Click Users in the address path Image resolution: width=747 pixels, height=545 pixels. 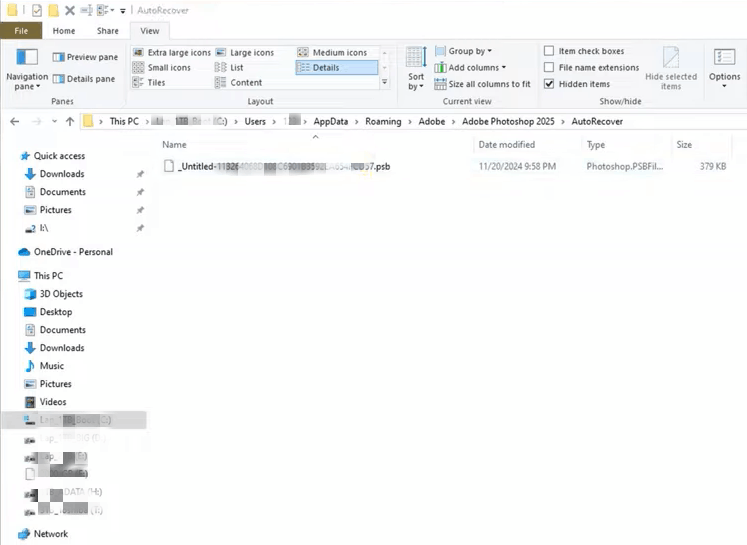[x=255, y=121]
